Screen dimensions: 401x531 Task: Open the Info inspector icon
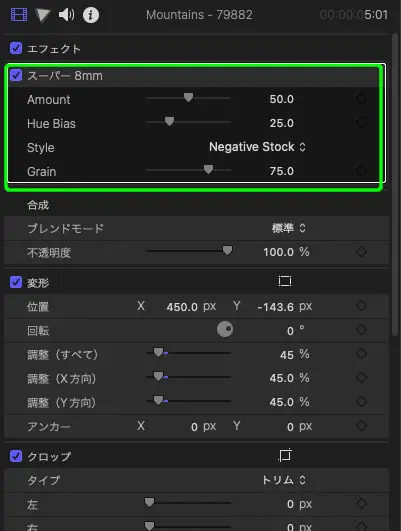click(91, 15)
